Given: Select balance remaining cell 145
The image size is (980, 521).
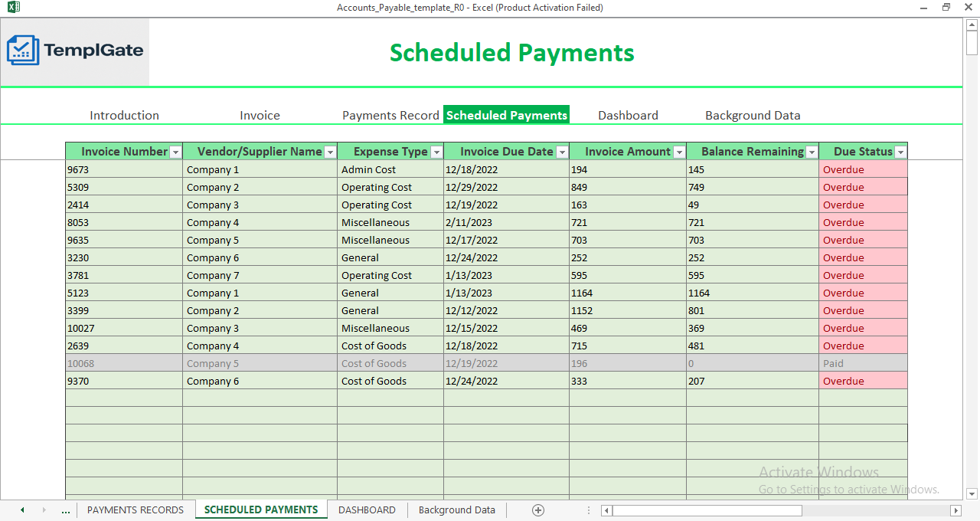Looking at the screenshot, I should 753,169.
